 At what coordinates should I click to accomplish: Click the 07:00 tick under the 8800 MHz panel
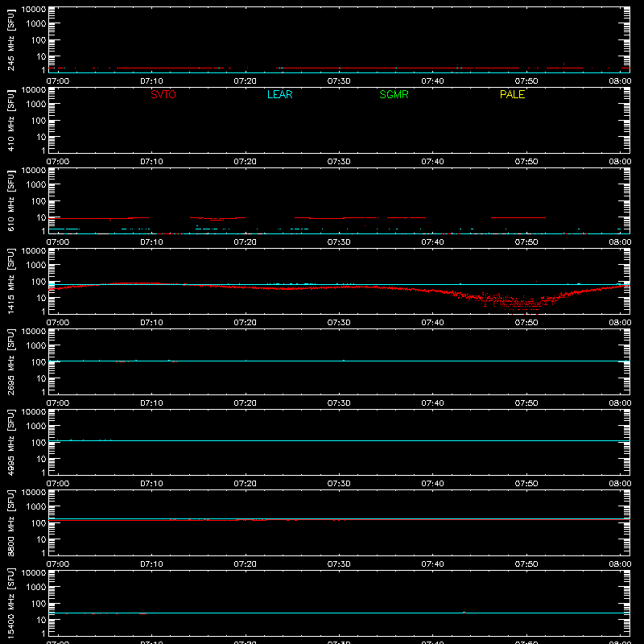58,564
